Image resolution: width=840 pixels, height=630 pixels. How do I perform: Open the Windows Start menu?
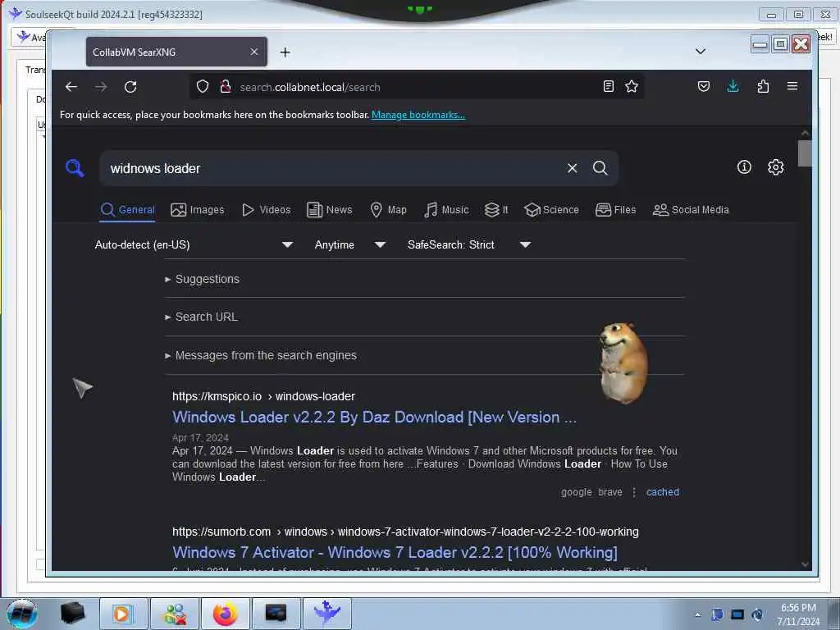[x=22, y=614]
